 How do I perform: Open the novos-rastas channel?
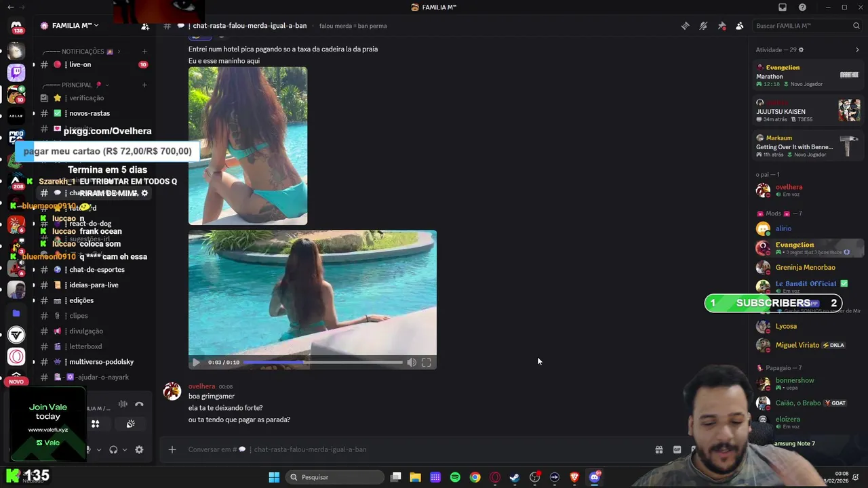pyautogui.click(x=94, y=113)
